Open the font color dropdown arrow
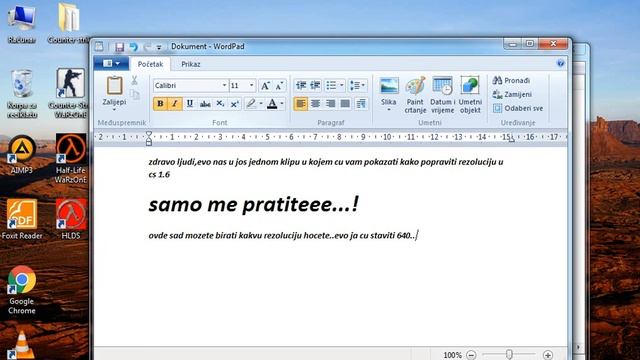The height and width of the screenshot is (360, 640). [x=282, y=104]
